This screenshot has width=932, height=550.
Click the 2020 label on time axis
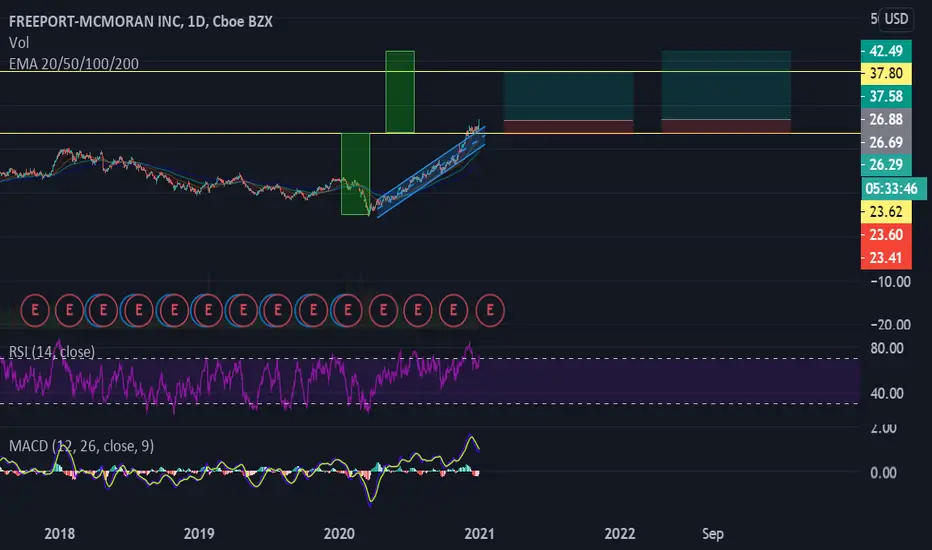pyautogui.click(x=339, y=533)
